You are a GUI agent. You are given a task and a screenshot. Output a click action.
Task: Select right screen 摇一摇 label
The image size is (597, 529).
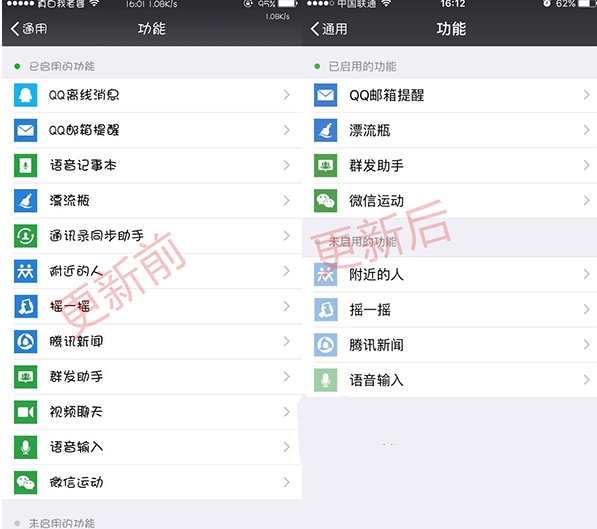pyautogui.click(x=370, y=310)
